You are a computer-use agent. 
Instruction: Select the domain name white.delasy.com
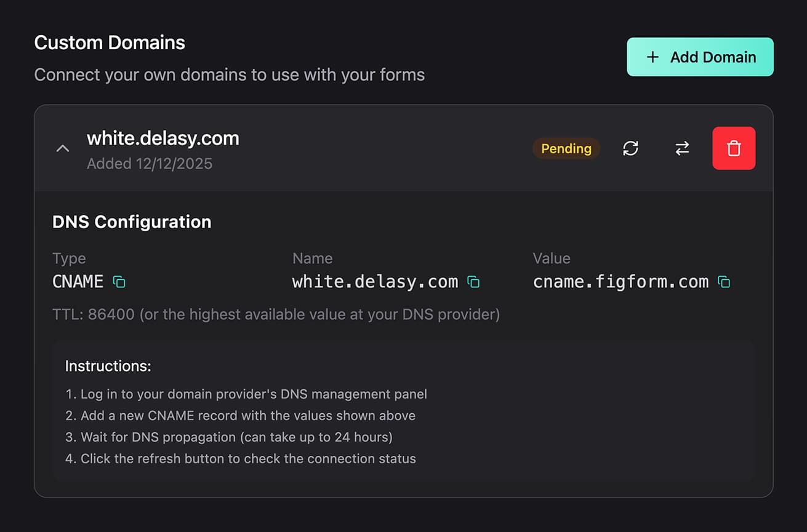(163, 138)
